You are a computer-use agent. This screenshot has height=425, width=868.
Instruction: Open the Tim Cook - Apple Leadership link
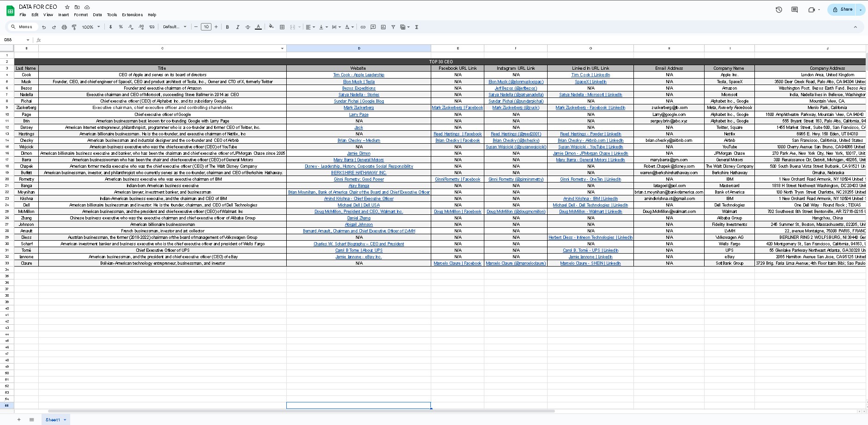pyautogui.click(x=359, y=75)
